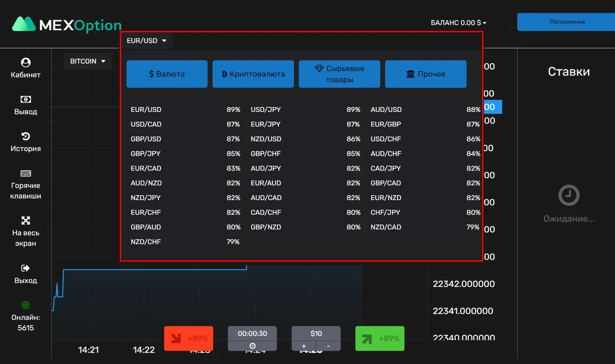Viewport: 615px width, 364px height.
Task: Click the clock icon under the 00:00:30 timer
Action: (252, 346)
